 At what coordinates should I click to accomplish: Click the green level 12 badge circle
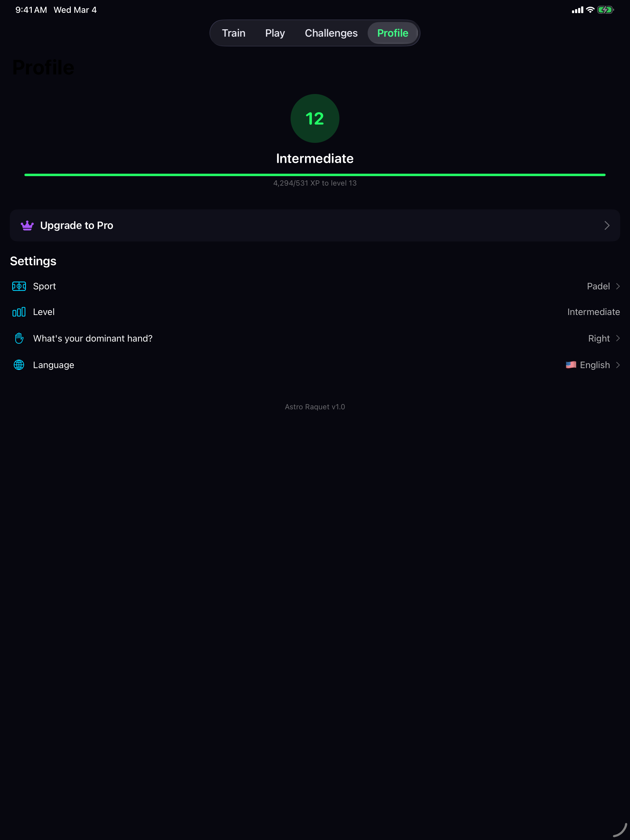coord(315,118)
